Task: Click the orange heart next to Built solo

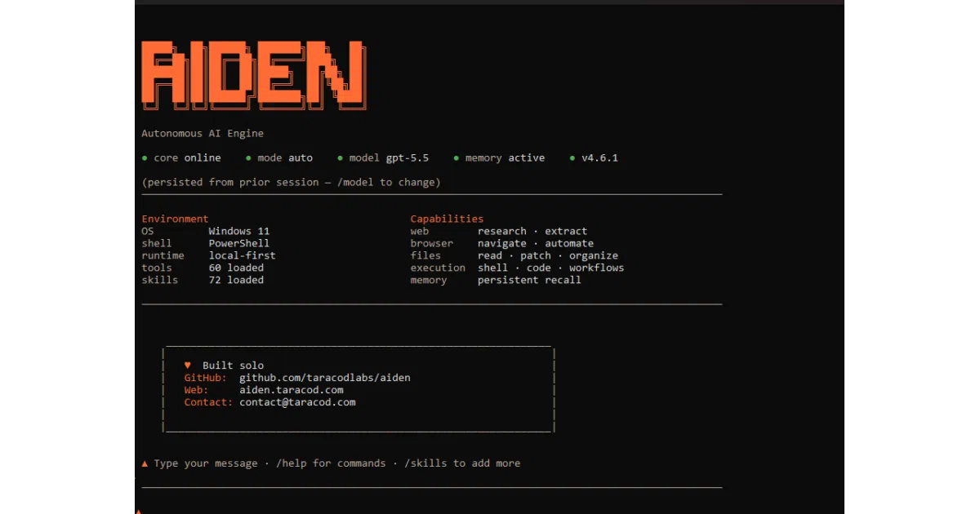Action: pyautogui.click(x=188, y=366)
